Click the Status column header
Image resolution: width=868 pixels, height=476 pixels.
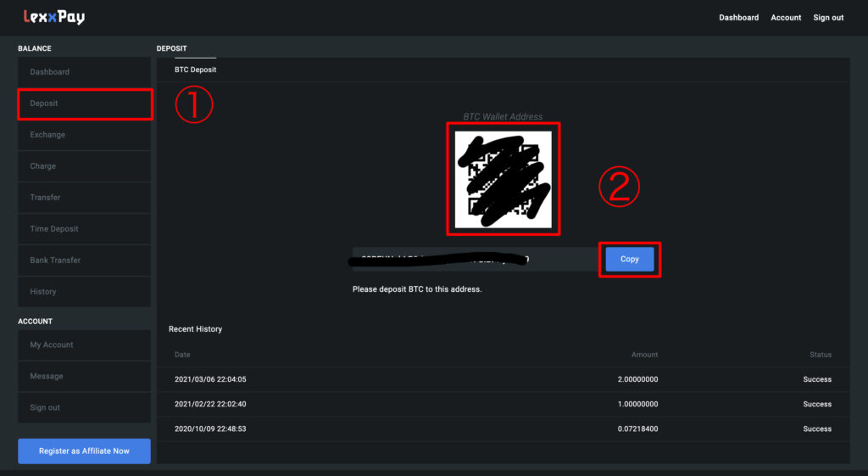click(821, 355)
